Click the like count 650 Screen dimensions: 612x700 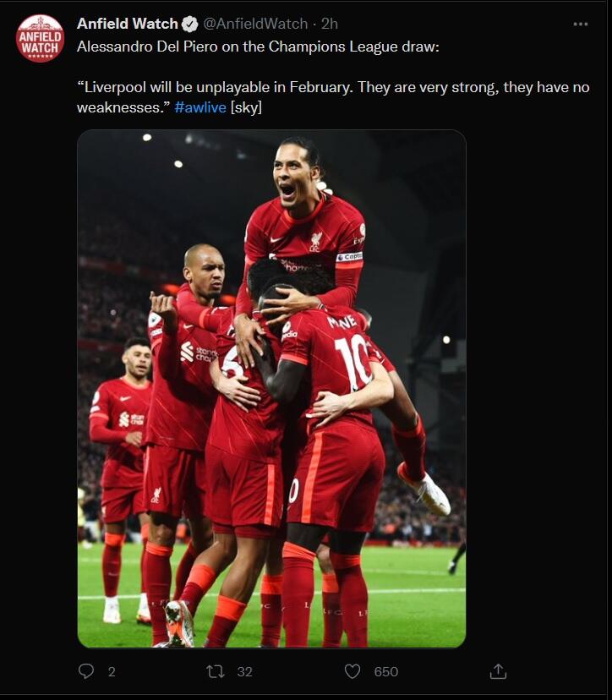(386, 671)
